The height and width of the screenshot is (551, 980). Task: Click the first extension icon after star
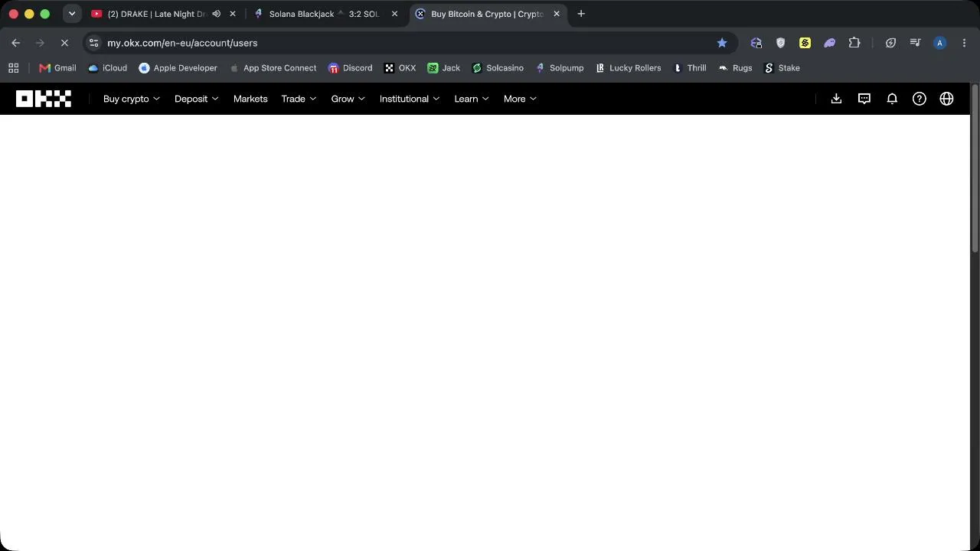[x=756, y=43]
